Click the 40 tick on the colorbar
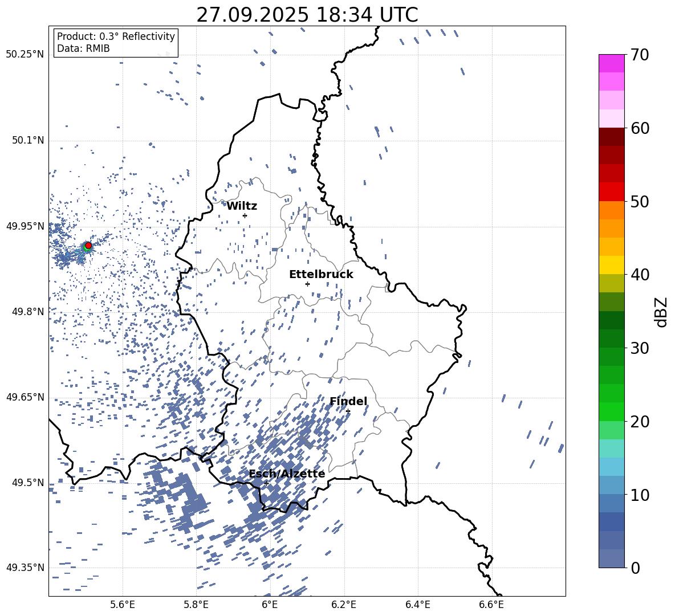The width and height of the screenshot is (675, 616). tap(640, 275)
